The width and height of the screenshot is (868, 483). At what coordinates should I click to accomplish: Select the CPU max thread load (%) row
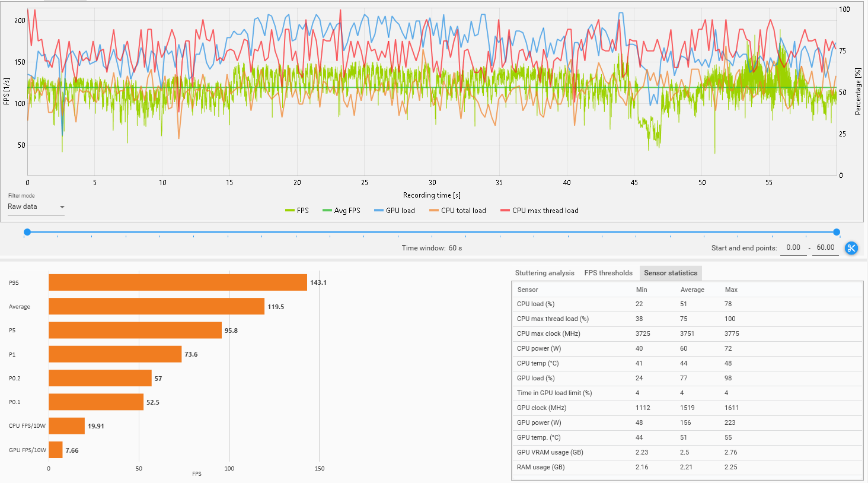[x=688, y=319]
